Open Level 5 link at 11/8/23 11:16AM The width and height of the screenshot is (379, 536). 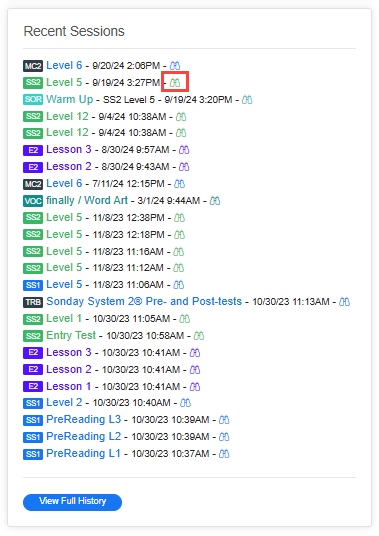(x=64, y=252)
